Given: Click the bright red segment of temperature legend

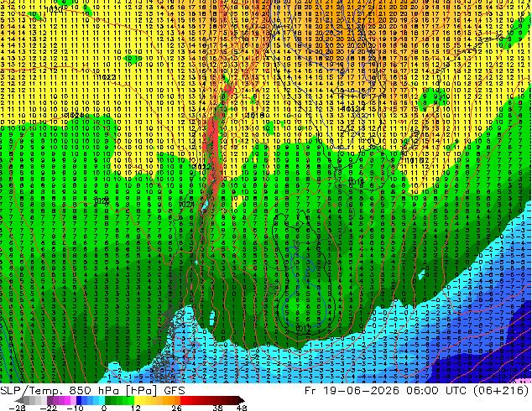Looking at the screenshot, I should point(184,400).
